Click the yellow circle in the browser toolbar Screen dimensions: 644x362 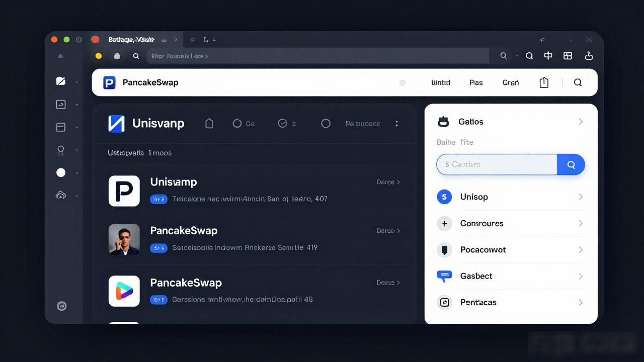[x=99, y=56]
